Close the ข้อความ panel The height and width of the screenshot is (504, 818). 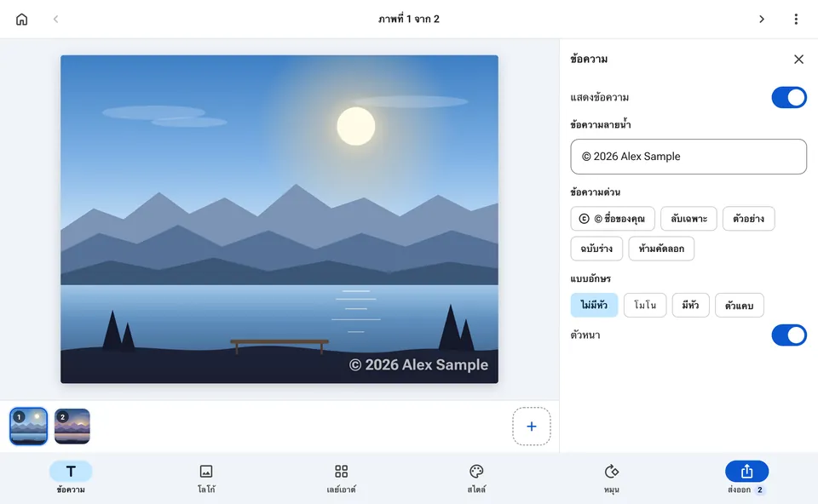click(x=798, y=60)
